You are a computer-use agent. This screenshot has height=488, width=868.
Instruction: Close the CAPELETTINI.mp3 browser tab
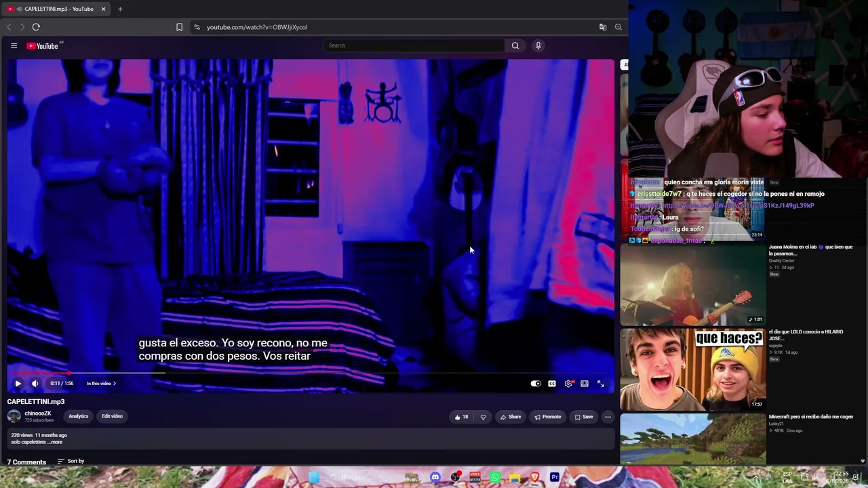point(103,9)
